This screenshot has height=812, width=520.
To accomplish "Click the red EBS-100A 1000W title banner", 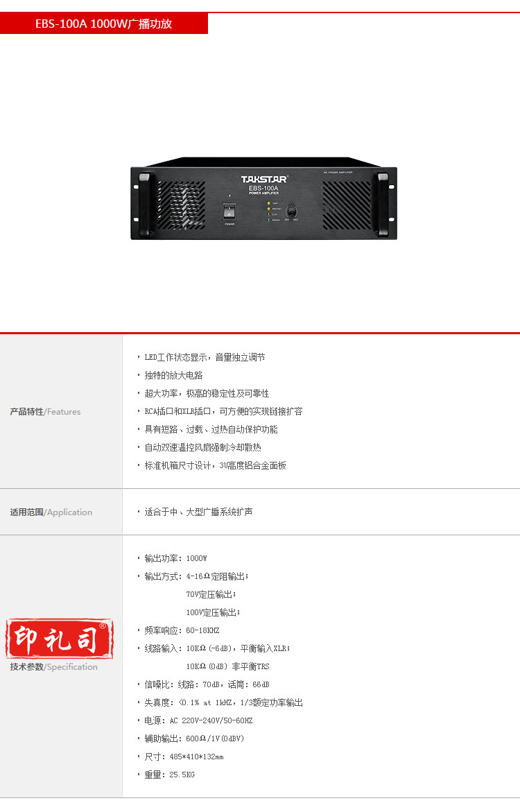I will (103, 24).
